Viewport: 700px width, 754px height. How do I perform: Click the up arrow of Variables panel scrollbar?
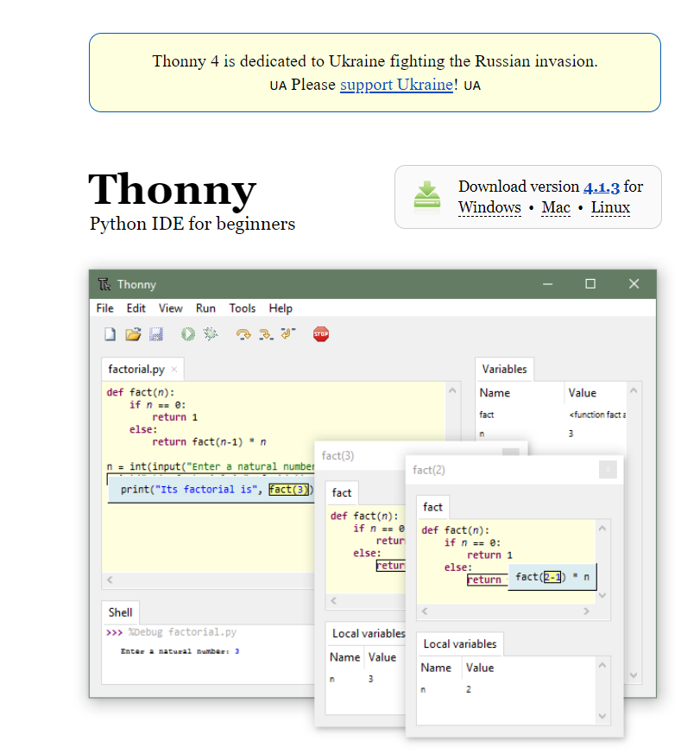(x=634, y=390)
